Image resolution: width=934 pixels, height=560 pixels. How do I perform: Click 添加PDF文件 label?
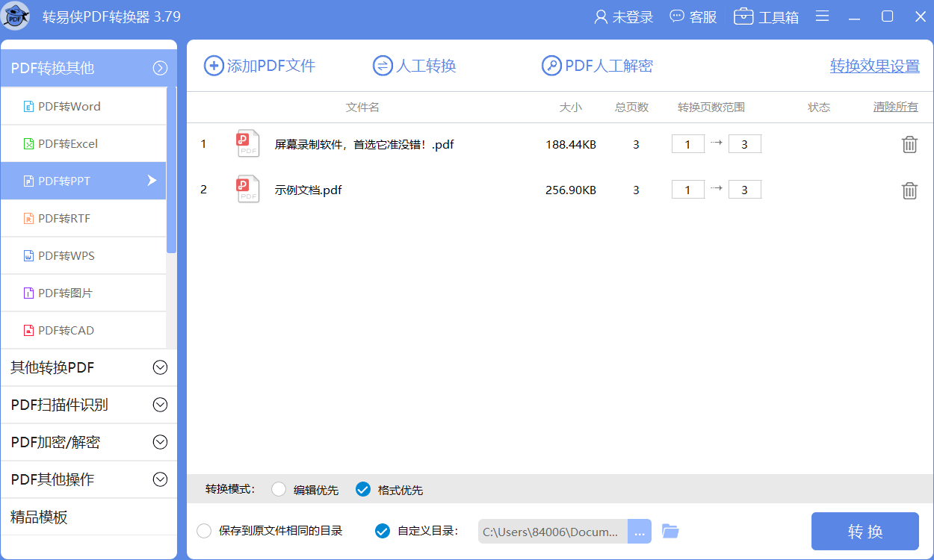[x=271, y=66]
